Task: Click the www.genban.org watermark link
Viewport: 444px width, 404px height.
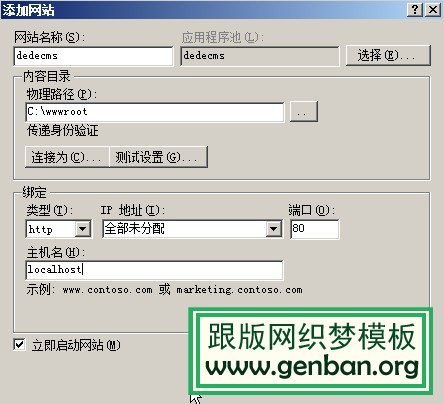Action: coord(312,366)
